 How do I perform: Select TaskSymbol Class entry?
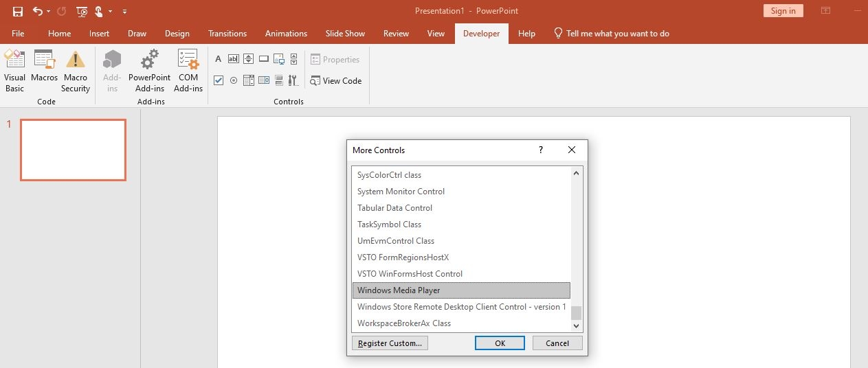click(461, 225)
